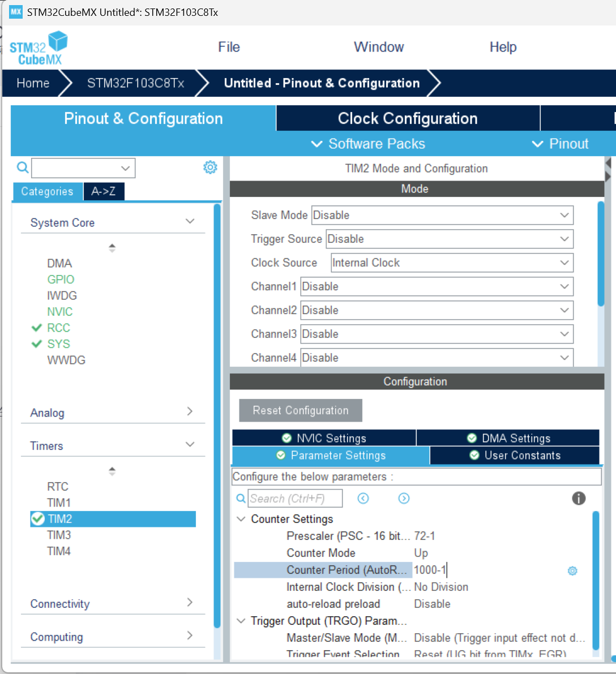The height and width of the screenshot is (674, 616).
Task: Click the parameter Search (Ctrl+F) field
Action: pos(295,498)
